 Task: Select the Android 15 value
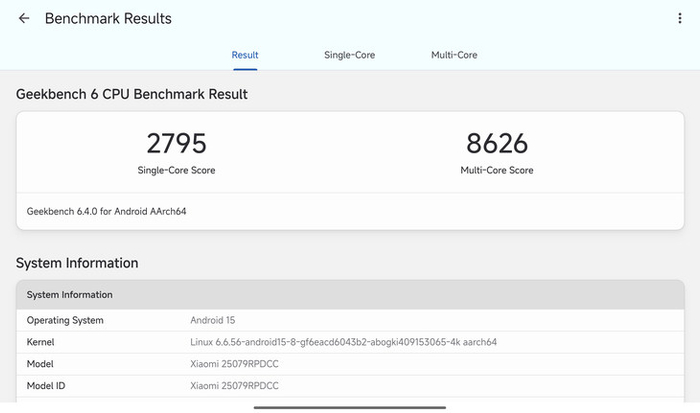(212, 320)
